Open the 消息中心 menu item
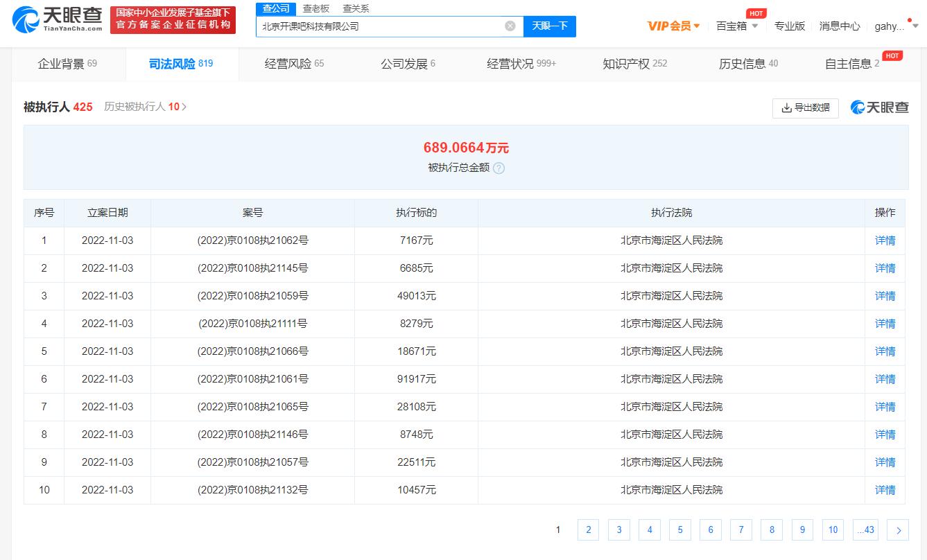 pyautogui.click(x=840, y=26)
